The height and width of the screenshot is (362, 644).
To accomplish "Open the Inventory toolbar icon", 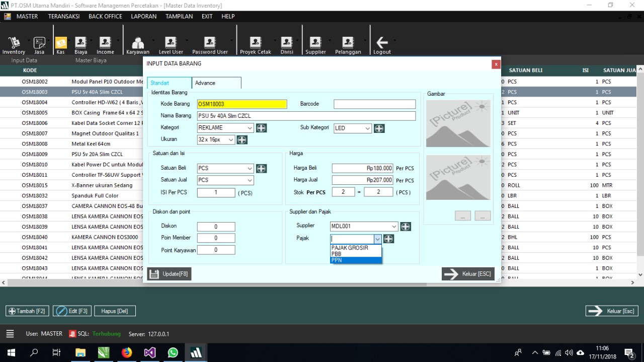I will pos(14,45).
